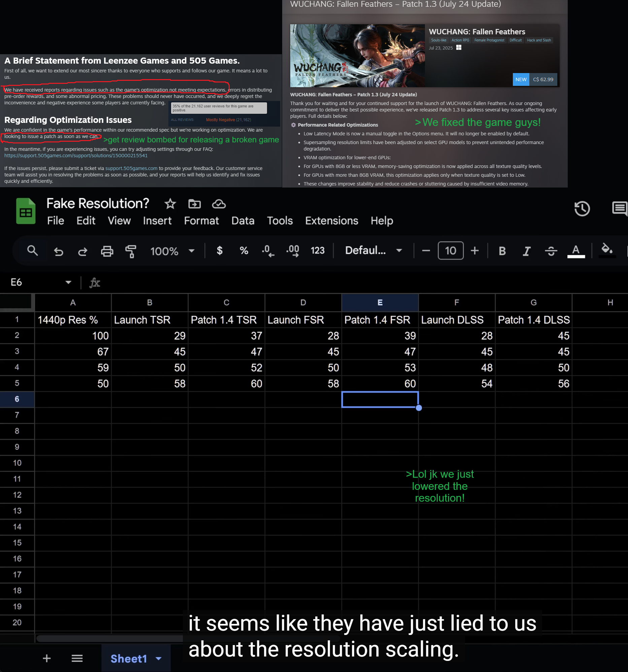This screenshot has height=672, width=628.
Task: Open the Edit menu
Action: point(86,221)
